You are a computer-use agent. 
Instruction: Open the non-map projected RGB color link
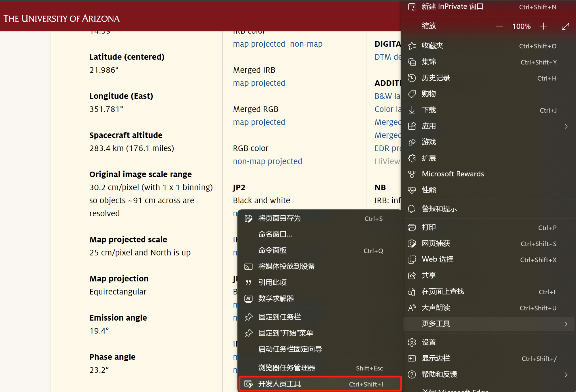coord(268,161)
